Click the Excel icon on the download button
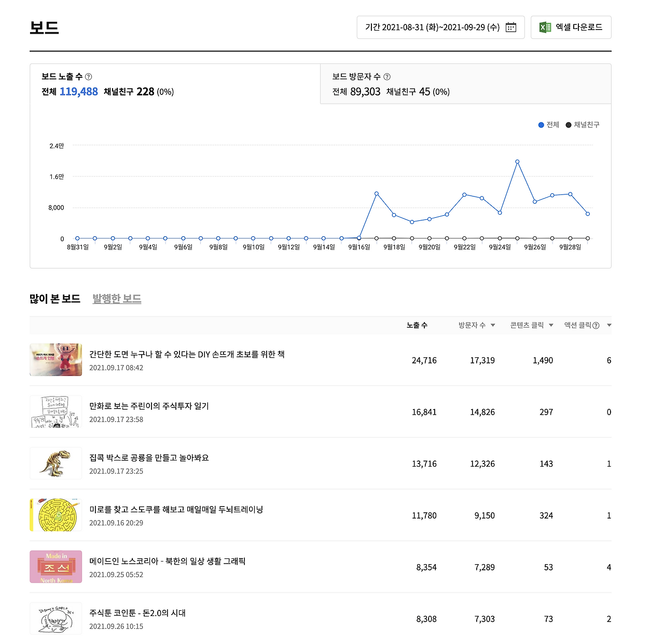This screenshot has width=664, height=644. 545,27
